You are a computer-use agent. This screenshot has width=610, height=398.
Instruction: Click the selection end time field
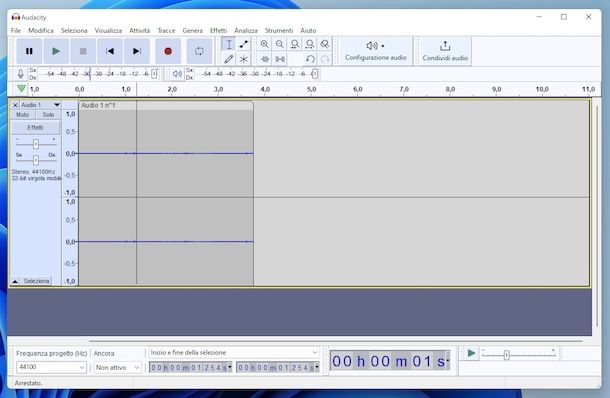tap(277, 367)
